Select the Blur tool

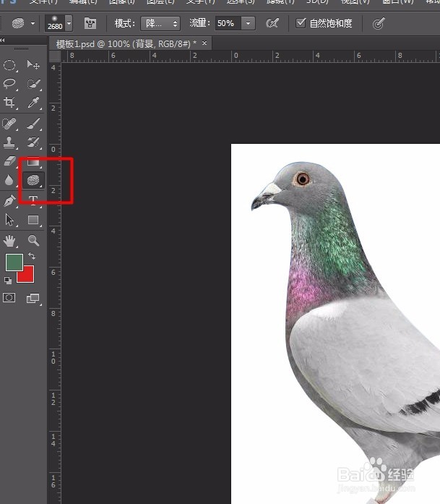tap(9, 180)
